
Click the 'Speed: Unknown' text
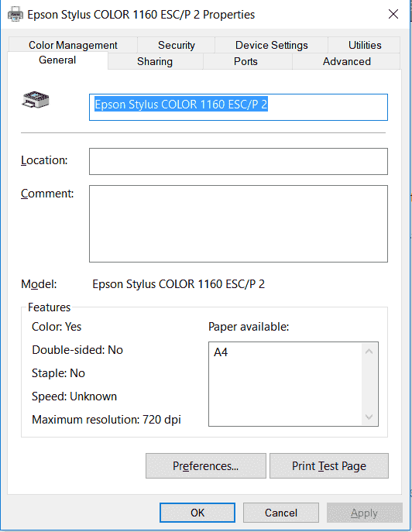(74, 396)
